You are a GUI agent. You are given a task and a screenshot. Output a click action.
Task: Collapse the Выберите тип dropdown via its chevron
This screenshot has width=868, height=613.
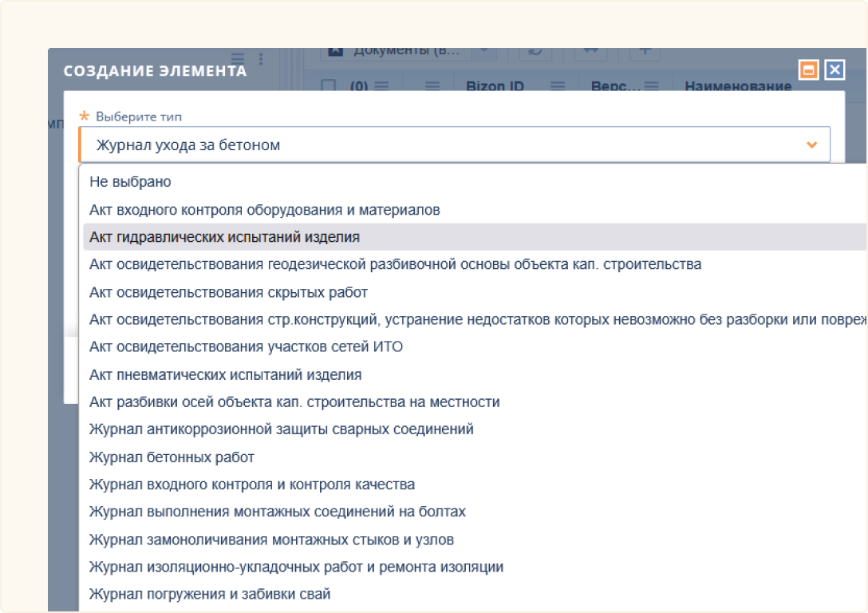pos(812,145)
